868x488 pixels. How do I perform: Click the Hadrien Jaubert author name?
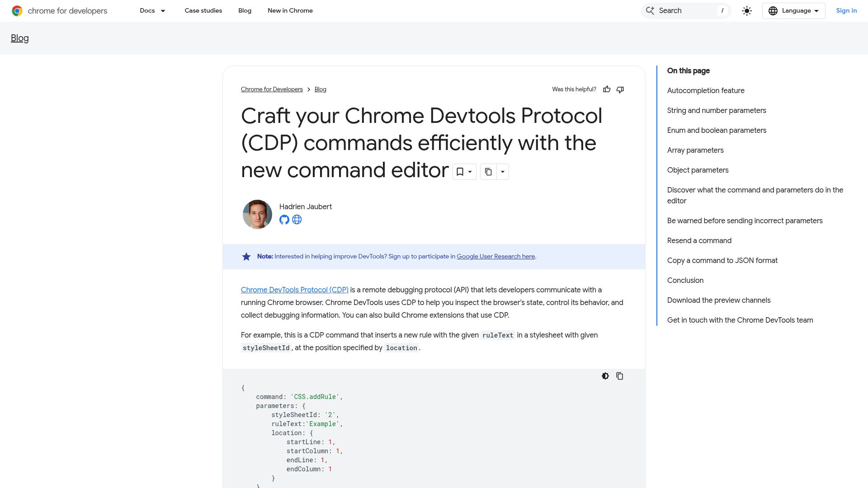pyautogui.click(x=306, y=207)
